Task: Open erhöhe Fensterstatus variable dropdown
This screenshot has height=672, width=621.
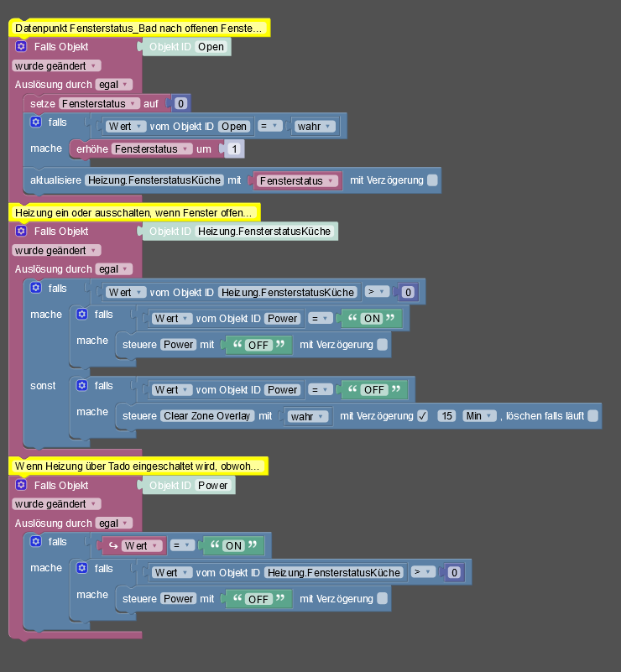Action: (152, 148)
